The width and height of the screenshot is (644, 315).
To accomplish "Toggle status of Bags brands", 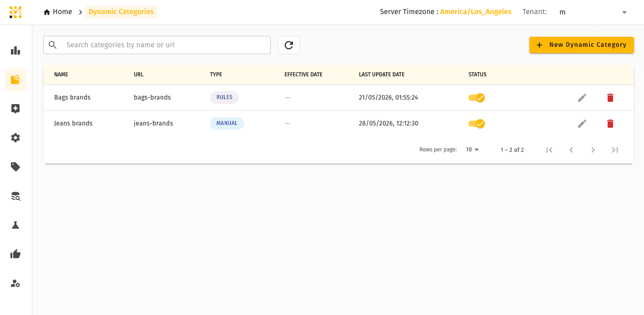I will [x=477, y=98].
